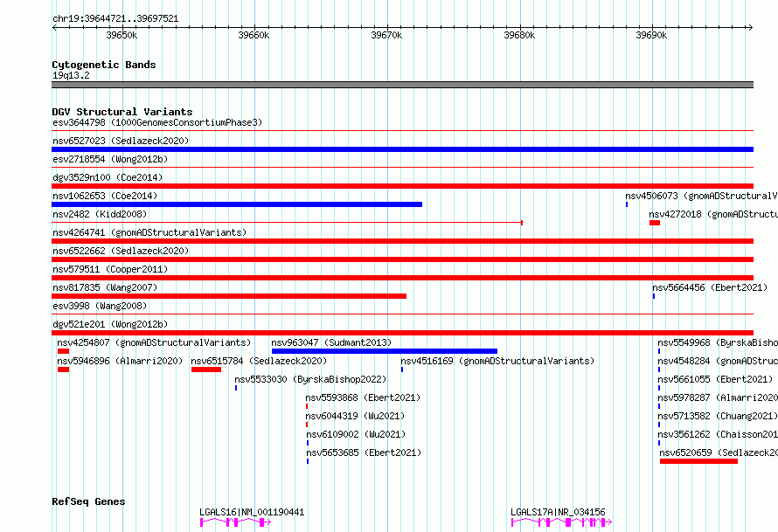Click the nsv6520659 Sedlazeck red bar
Screen dimensions: 778x532
click(x=698, y=461)
